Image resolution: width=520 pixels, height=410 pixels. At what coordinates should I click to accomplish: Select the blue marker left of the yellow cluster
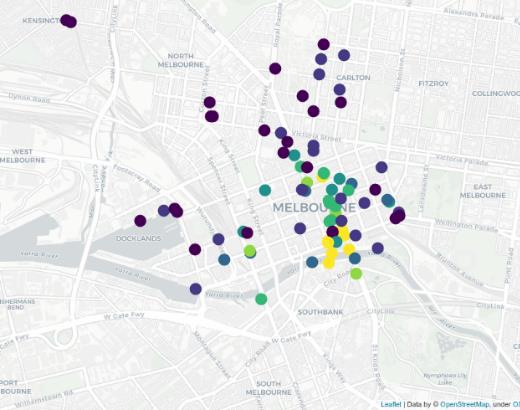[312, 262]
